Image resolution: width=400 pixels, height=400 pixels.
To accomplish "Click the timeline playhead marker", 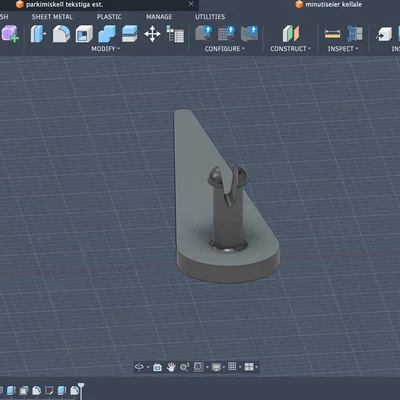I will click(81, 390).
